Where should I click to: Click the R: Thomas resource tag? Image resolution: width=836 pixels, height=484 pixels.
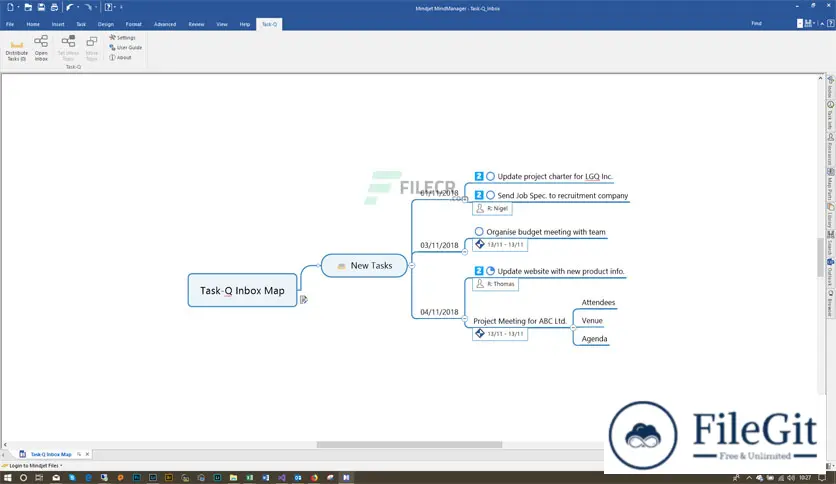[495, 284]
